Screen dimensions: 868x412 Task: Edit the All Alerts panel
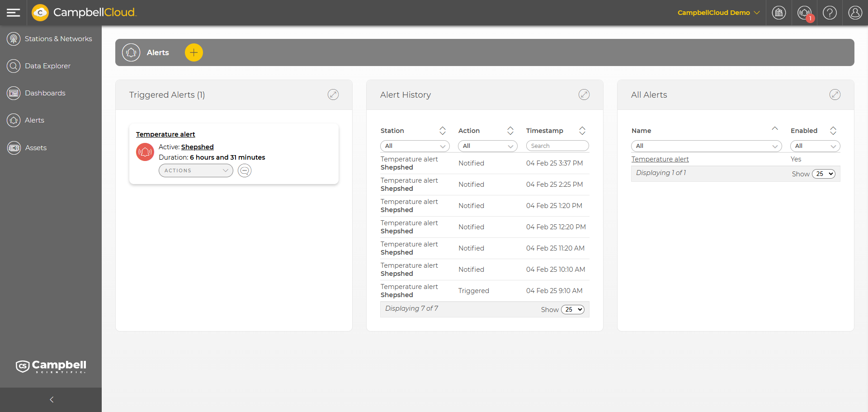click(835, 95)
